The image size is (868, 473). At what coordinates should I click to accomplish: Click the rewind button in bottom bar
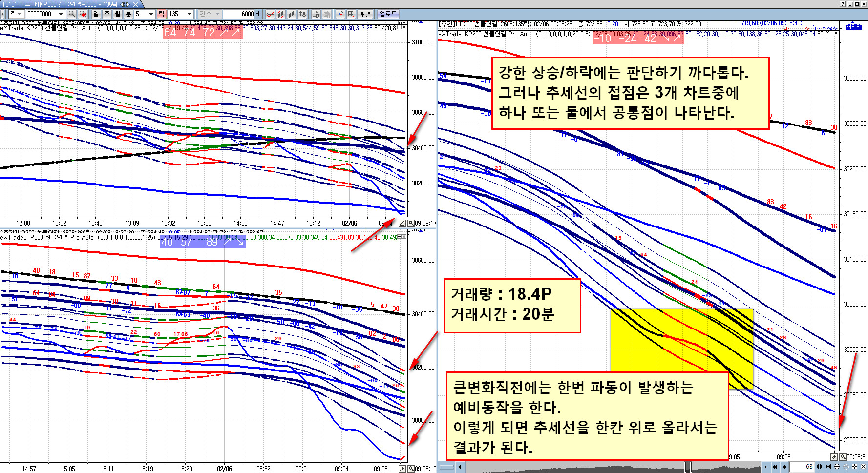775,467
